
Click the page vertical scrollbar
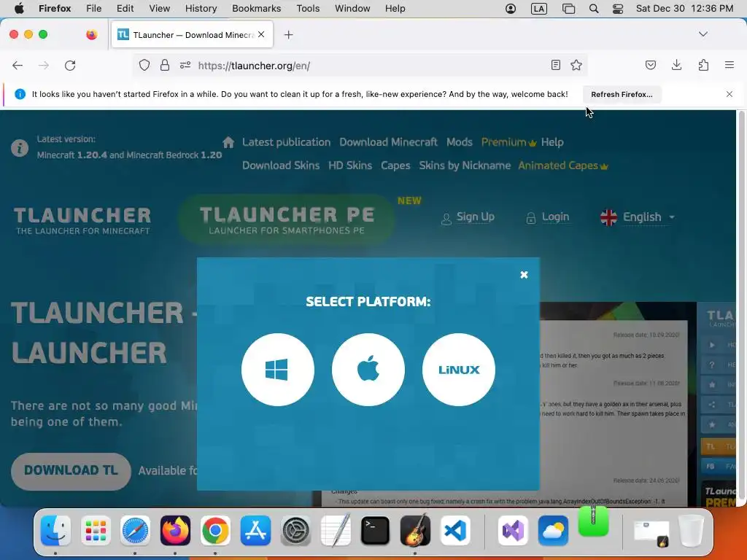pos(741,305)
